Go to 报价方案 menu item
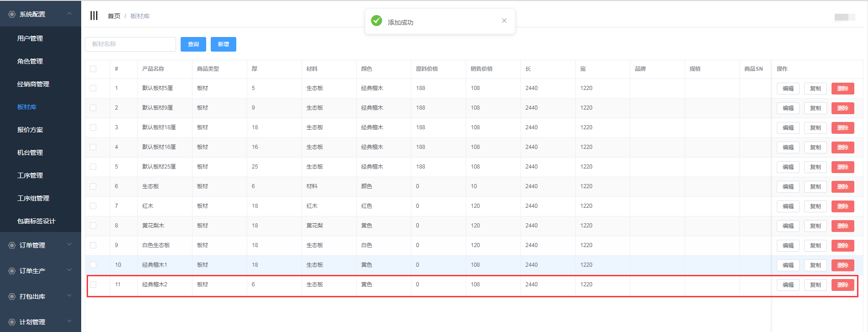868x332 pixels. (x=30, y=130)
